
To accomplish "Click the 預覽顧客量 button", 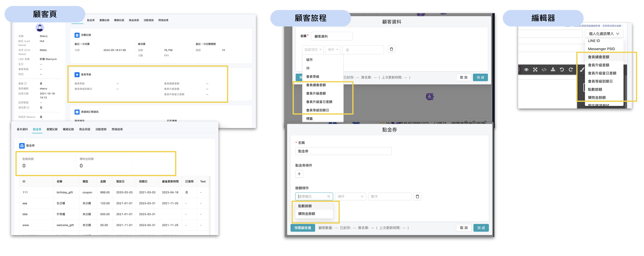I will 302,228.
